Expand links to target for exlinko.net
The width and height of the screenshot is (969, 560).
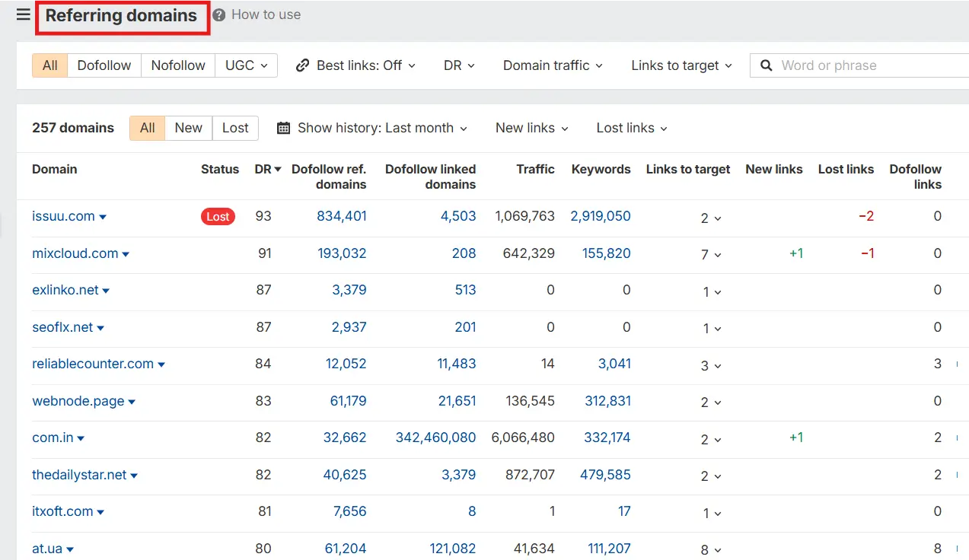click(712, 291)
